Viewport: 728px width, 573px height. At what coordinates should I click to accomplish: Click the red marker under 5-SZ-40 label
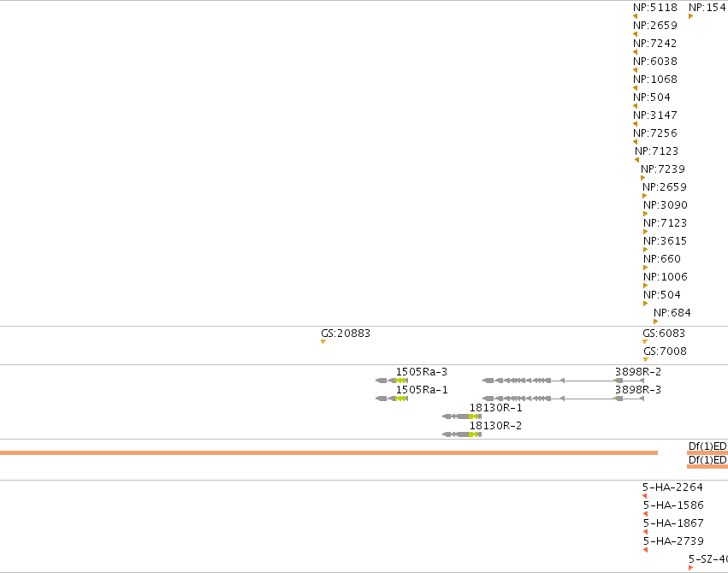pos(691,568)
